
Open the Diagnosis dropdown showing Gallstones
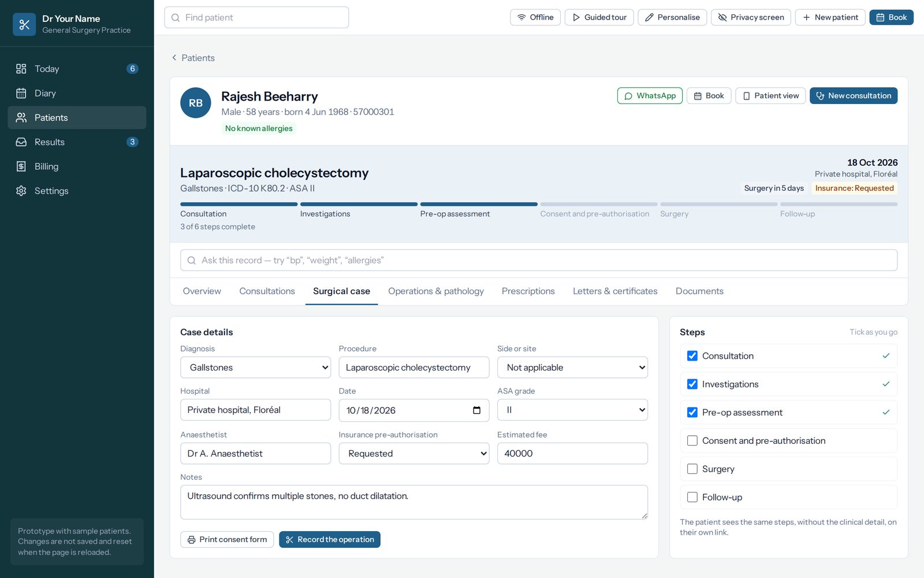255,368
